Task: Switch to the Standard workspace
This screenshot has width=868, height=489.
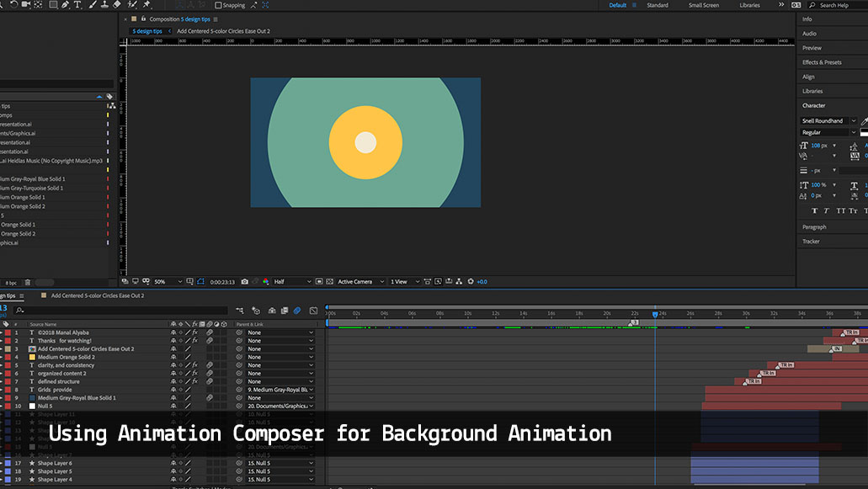Action: tap(658, 5)
